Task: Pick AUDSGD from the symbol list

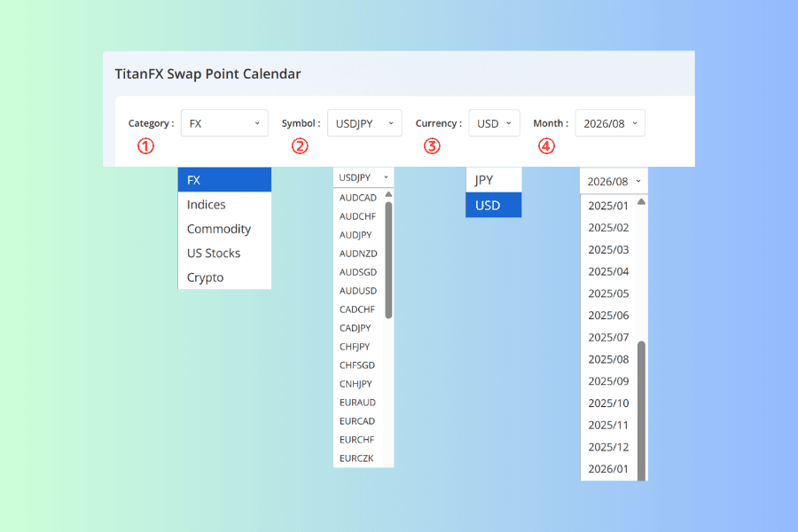Action: [x=359, y=272]
